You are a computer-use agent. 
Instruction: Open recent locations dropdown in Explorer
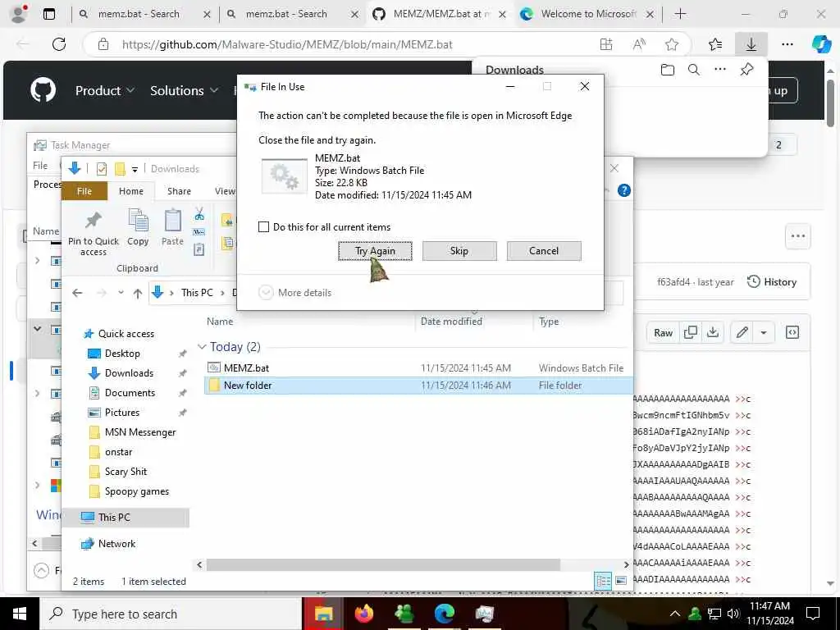tap(121, 293)
